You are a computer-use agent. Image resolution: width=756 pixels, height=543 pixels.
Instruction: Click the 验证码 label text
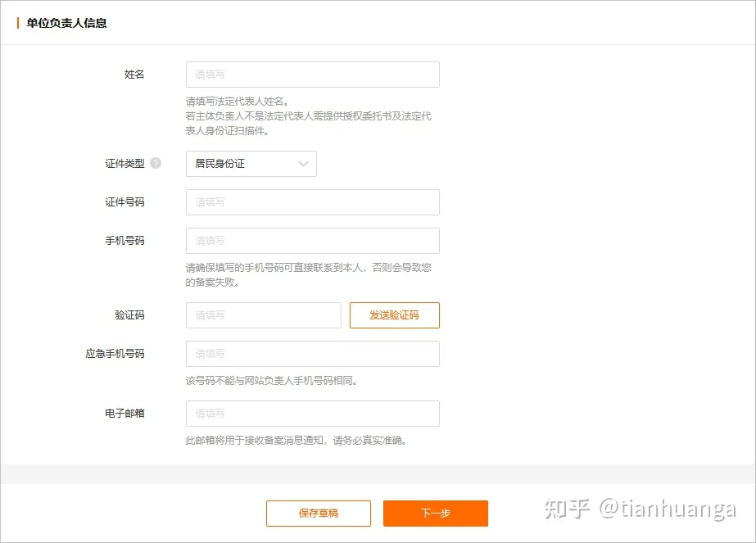129,315
